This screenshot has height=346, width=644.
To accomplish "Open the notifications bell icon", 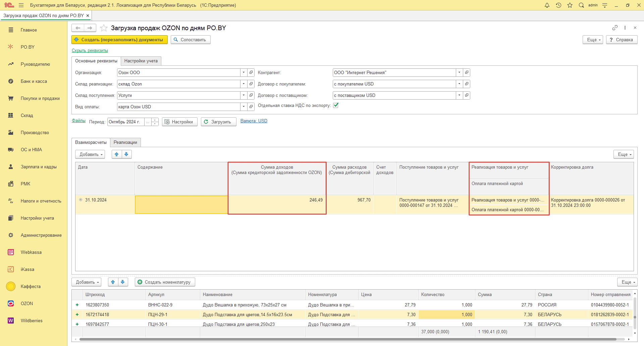I will coord(547,5).
